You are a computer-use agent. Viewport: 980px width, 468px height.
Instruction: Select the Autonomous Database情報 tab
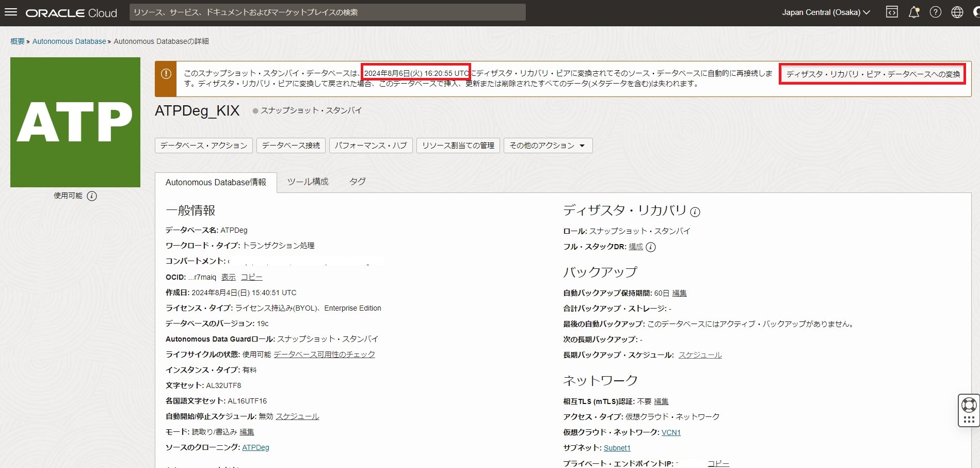click(216, 182)
